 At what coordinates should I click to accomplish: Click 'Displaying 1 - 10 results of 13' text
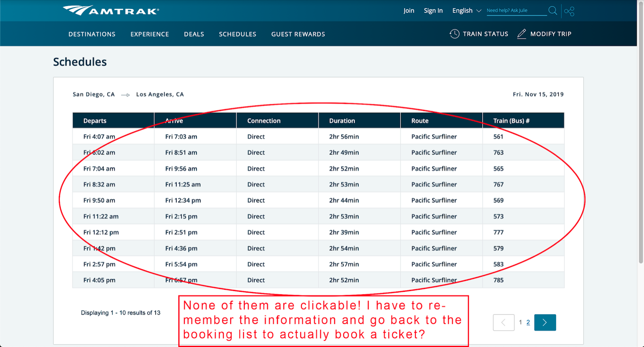pos(120,313)
